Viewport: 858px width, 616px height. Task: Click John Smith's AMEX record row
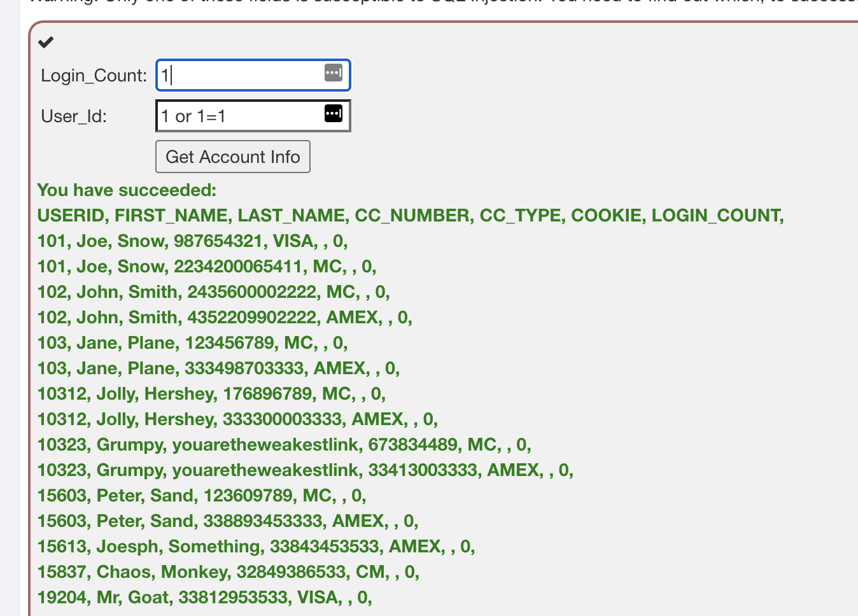[x=225, y=318]
